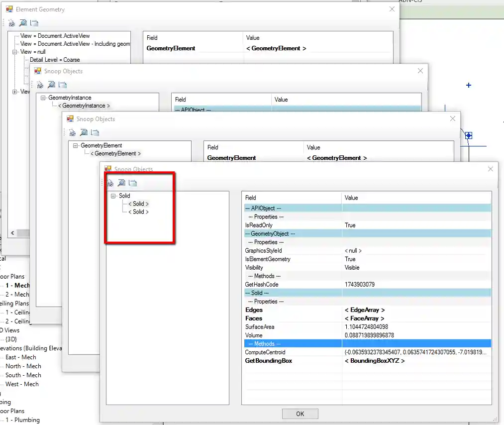The width and height of the screenshot is (504, 425).
Task: Click print preview in the Element Geometry toolbar
Action: pyautogui.click(x=23, y=23)
